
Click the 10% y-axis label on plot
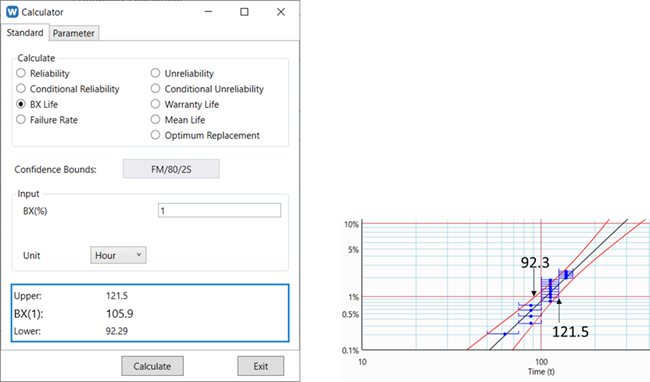tap(352, 224)
